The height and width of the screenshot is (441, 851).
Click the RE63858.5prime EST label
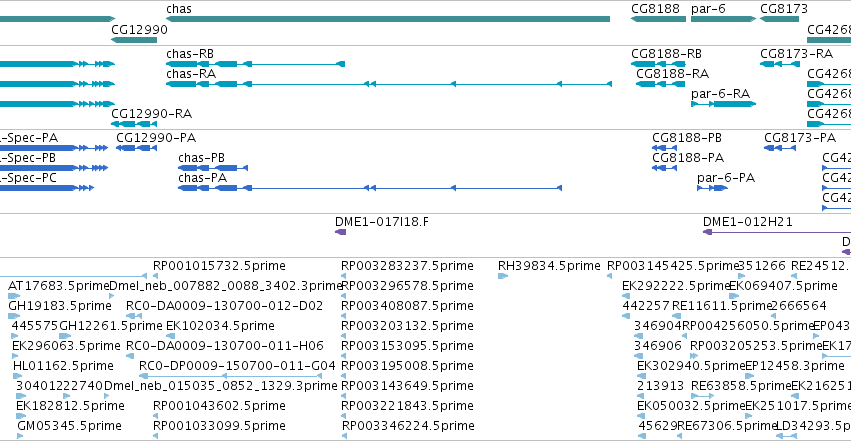coord(741,386)
